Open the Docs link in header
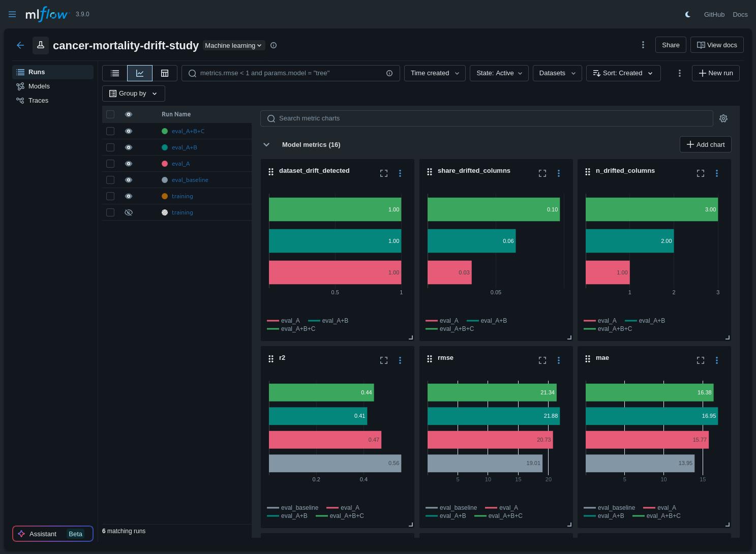This screenshot has height=554, width=756. coord(740,14)
